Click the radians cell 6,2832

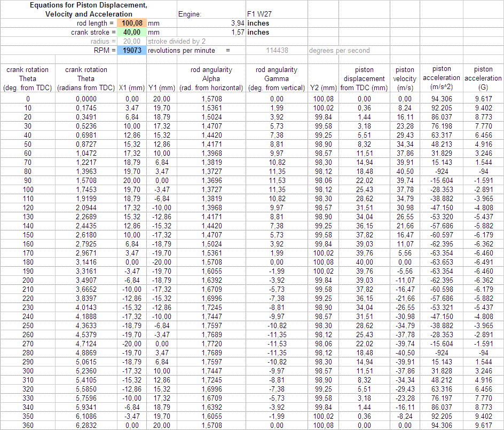(x=86, y=425)
